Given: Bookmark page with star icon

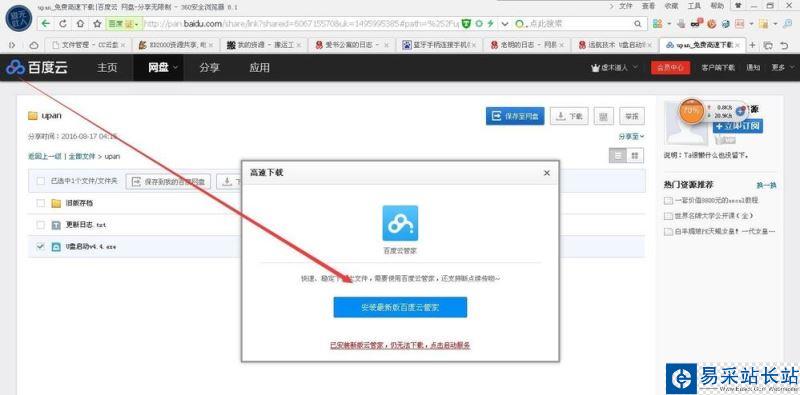Looking at the screenshot, I should click(97, 23).
